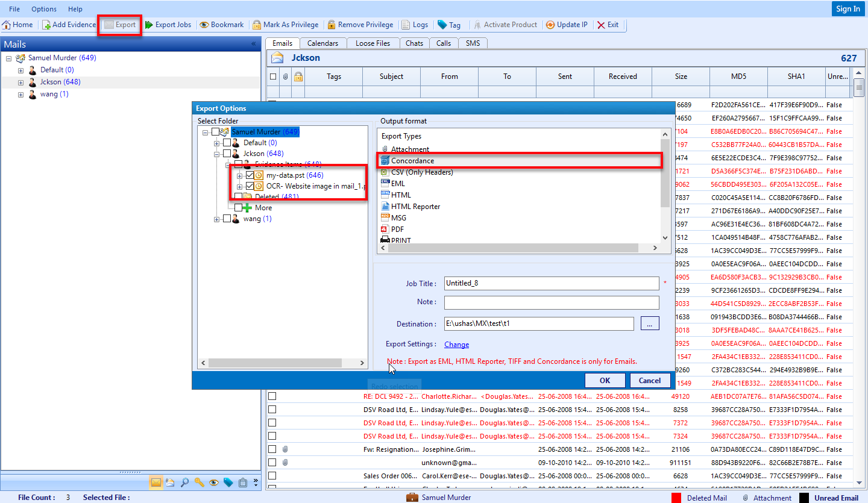Open the Options menu

pos(43,8)
